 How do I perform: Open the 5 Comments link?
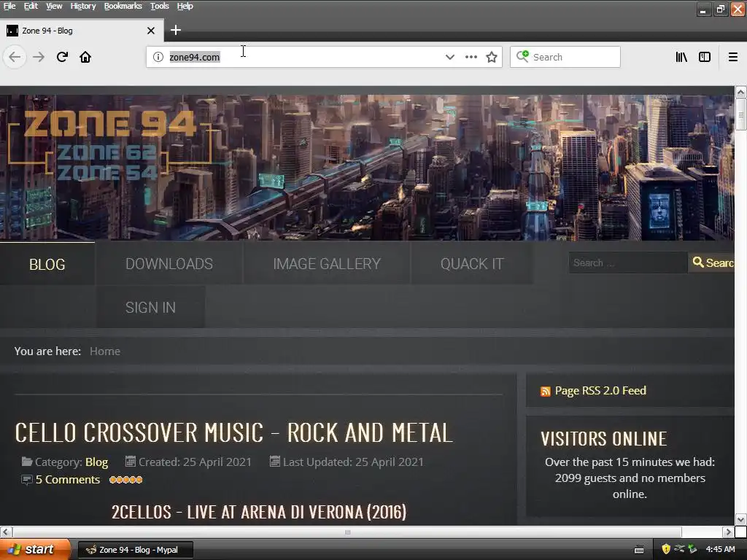tap(68, 480)
